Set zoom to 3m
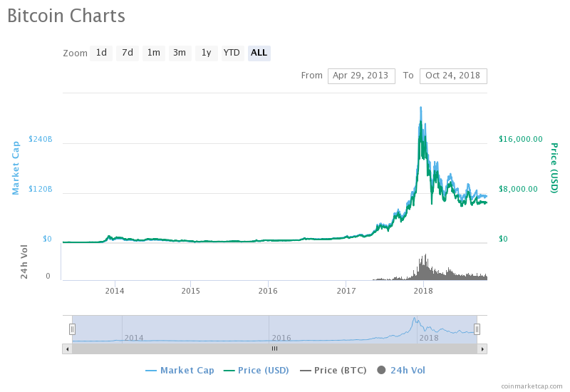 180,53
